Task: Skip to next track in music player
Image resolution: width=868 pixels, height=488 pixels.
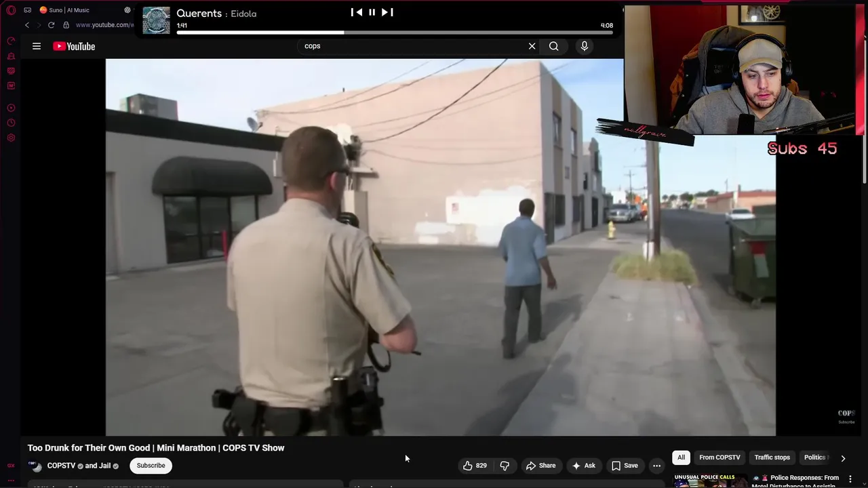Action: point(387,12)
